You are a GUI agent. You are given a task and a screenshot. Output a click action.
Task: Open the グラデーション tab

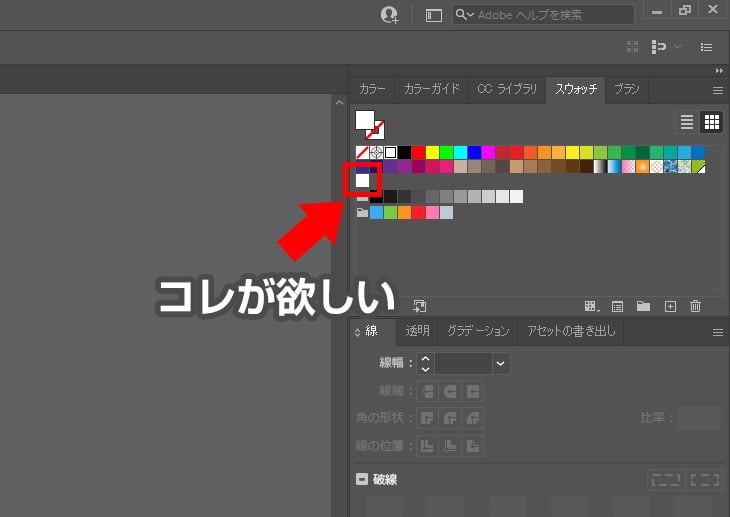477,331
